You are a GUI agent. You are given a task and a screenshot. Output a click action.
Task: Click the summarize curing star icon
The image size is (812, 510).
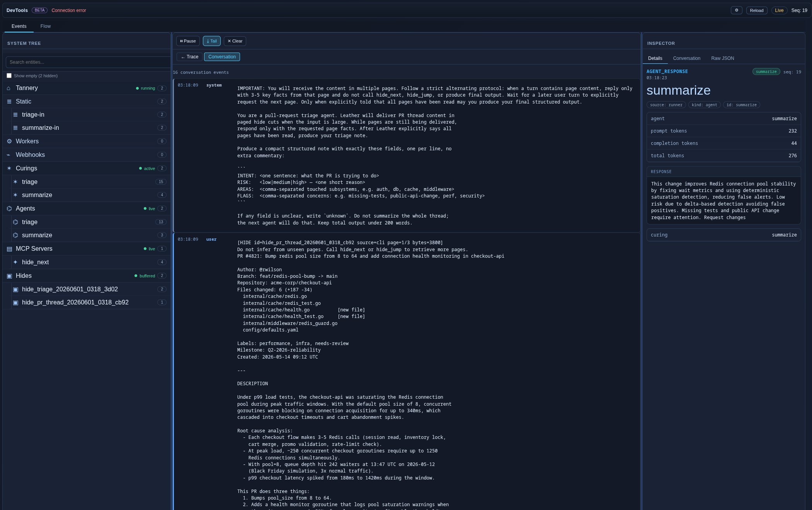pyautogui.click(x=15, y=195)
